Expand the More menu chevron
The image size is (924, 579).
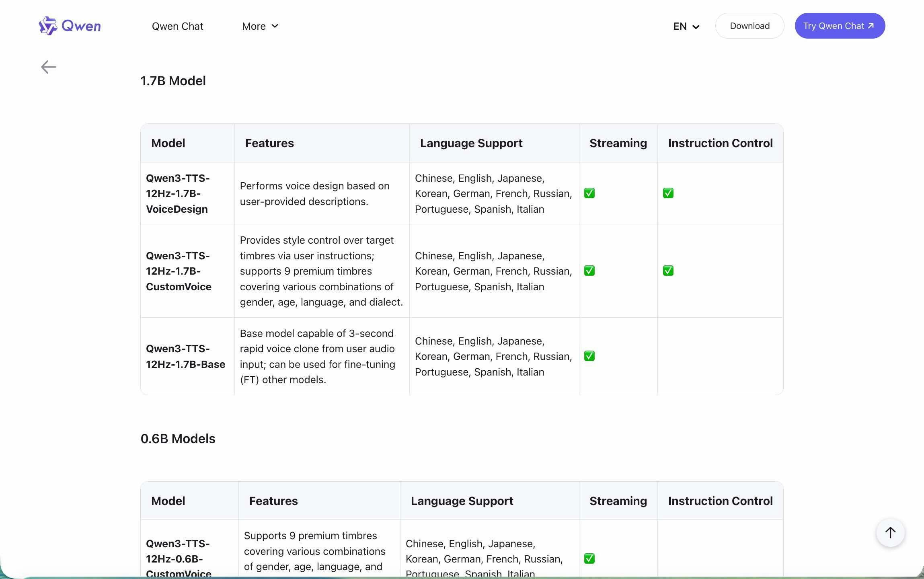point(275,26)
